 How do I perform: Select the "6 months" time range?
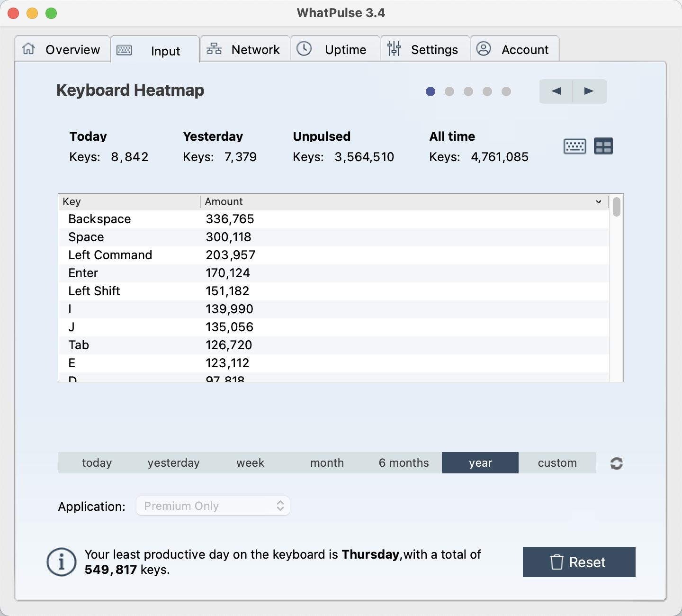(404, 463)
